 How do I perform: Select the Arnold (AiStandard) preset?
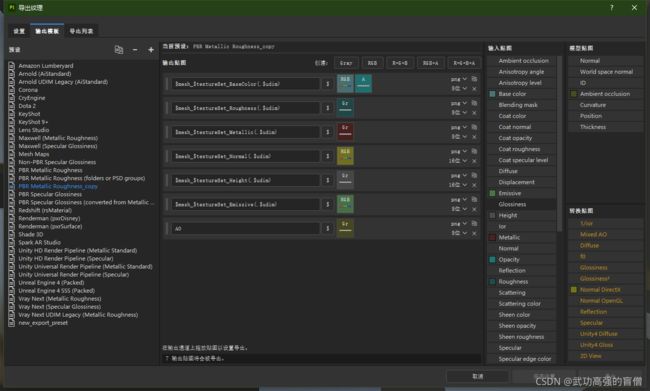[x=45, y=74]
